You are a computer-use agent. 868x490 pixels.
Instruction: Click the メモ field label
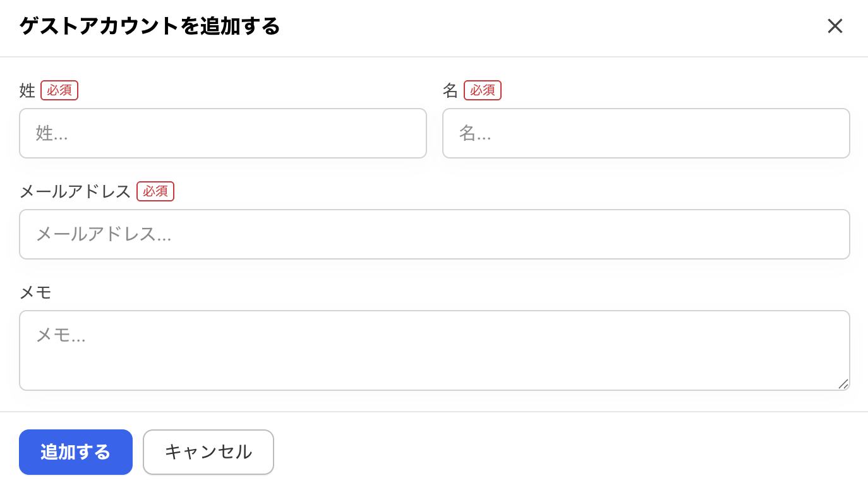[35, 292]
